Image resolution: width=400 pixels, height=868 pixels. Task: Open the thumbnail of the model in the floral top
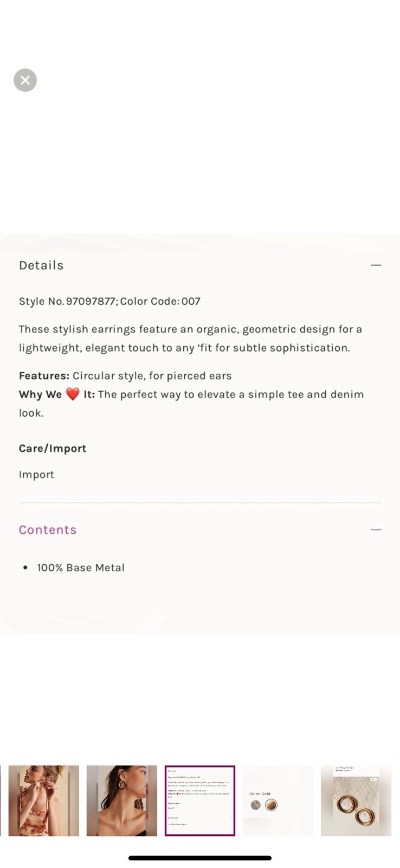44,801
